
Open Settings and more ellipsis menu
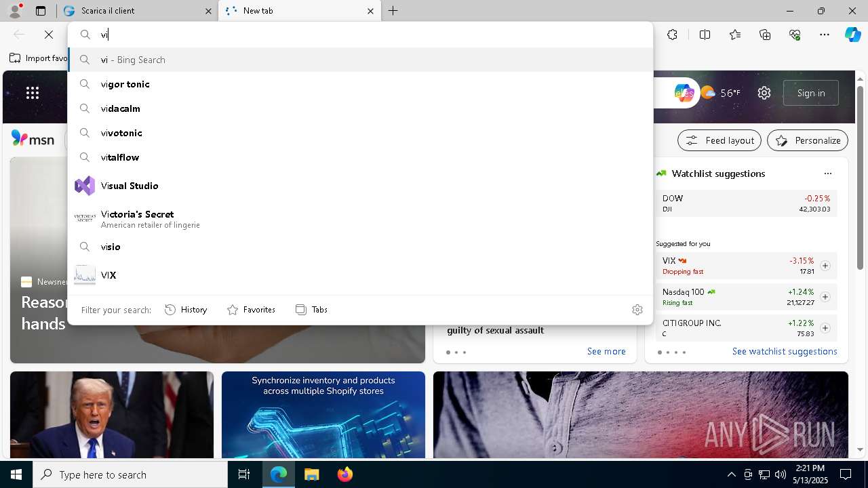(825, 35)
